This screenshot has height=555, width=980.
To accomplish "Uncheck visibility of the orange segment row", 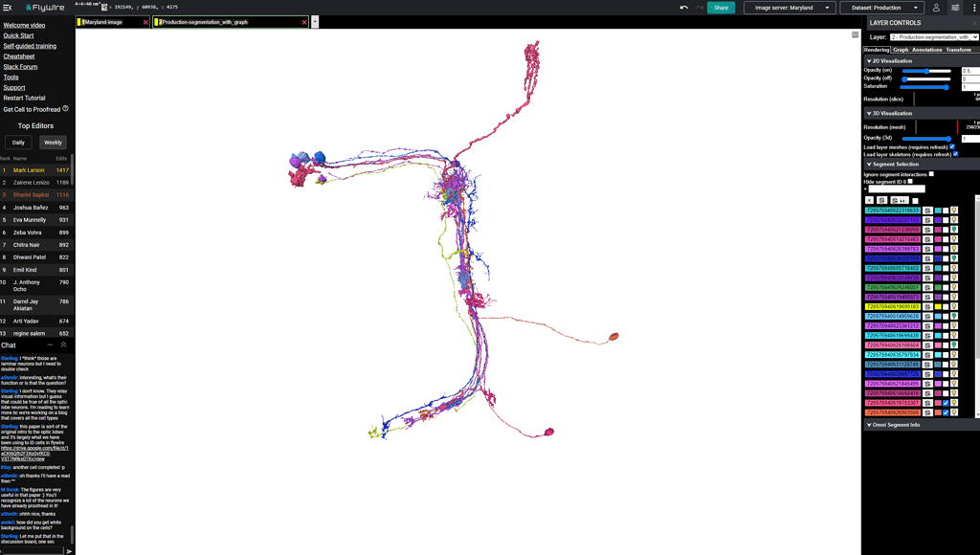I will pos(946,412).
